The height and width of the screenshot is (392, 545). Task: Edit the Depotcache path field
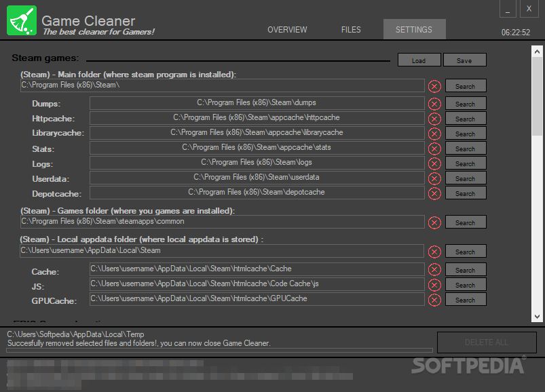257,193
